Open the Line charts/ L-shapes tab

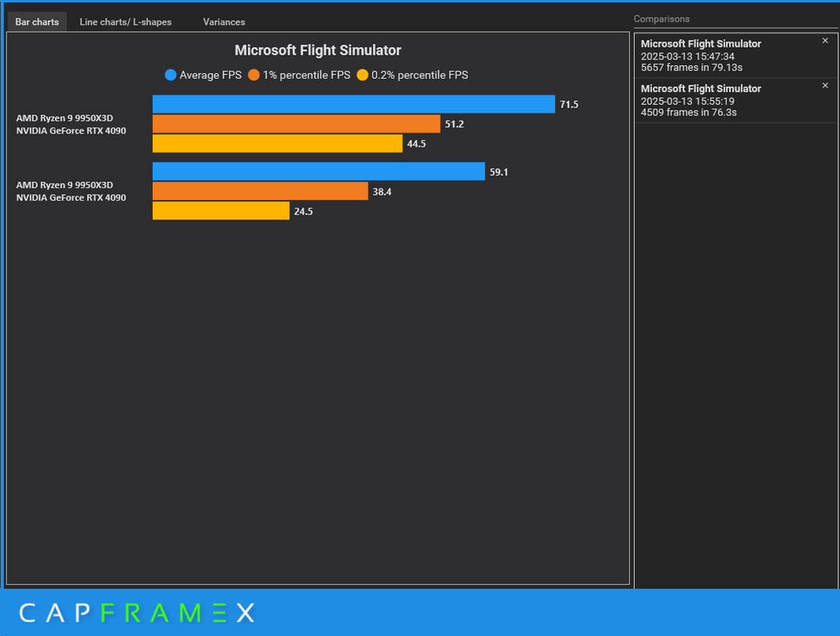126,22
